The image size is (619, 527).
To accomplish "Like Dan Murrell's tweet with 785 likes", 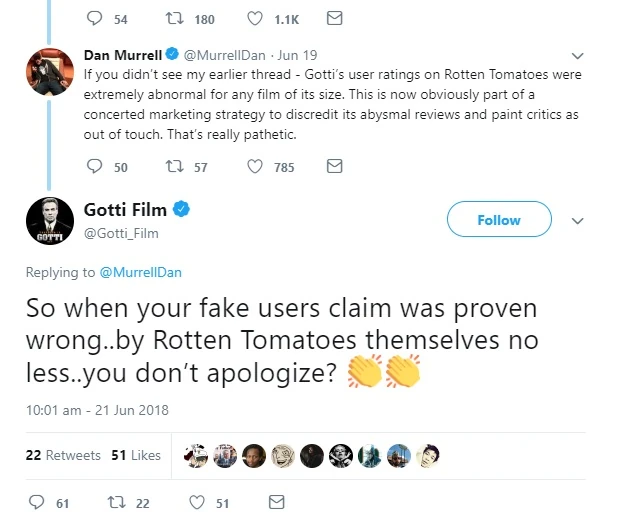I will coord(256,167).
